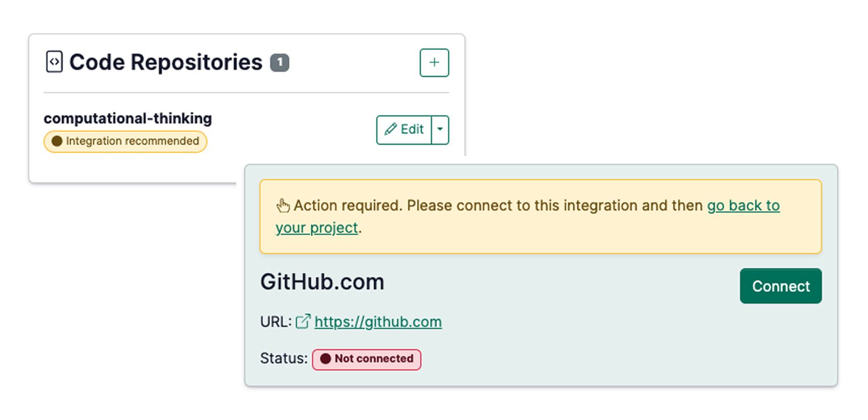Select the GitHub.com integration heading
Screen dimensions: 868x420
[x=322, y=281]
